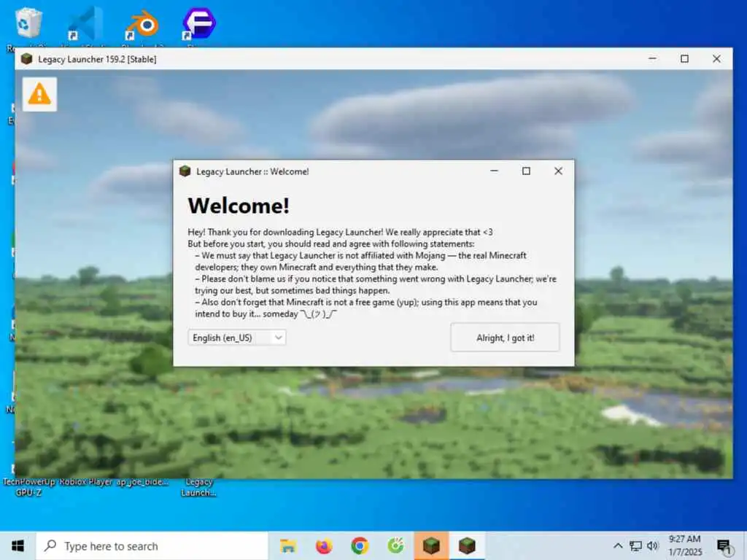
Task: Click the large "Welcome!" heading
Action: click(239, 206)
